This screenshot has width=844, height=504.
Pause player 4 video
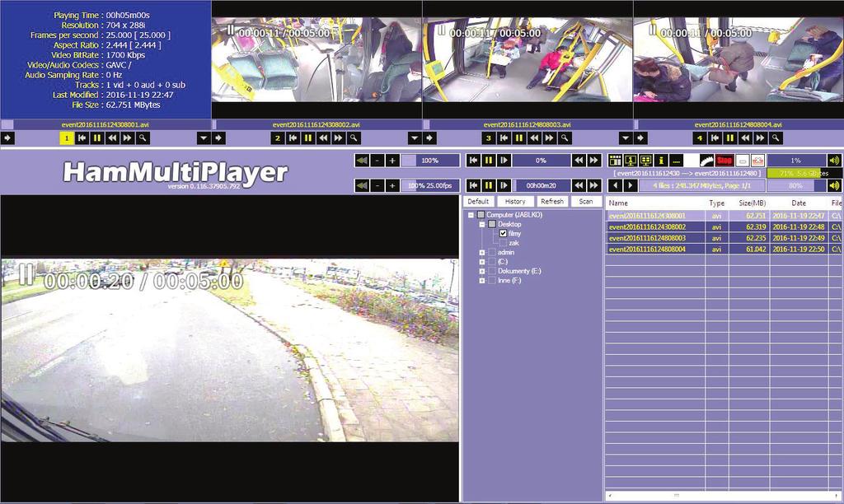(730, 138)
